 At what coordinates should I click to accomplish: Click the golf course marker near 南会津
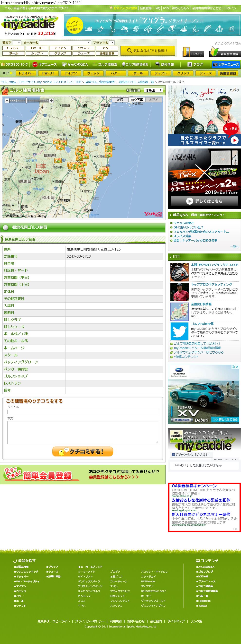[58, 160]
